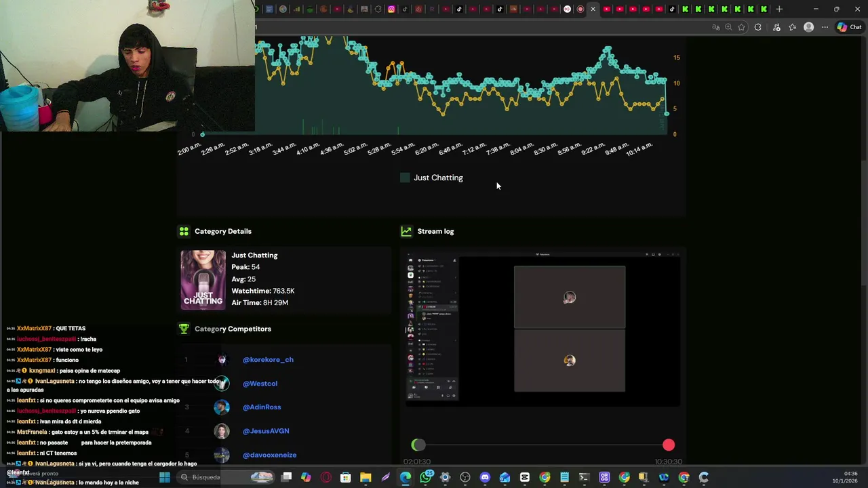Click the AdinRoss avatar picture
Viewport: 868px width, 488px height.
tap(222, 407)
